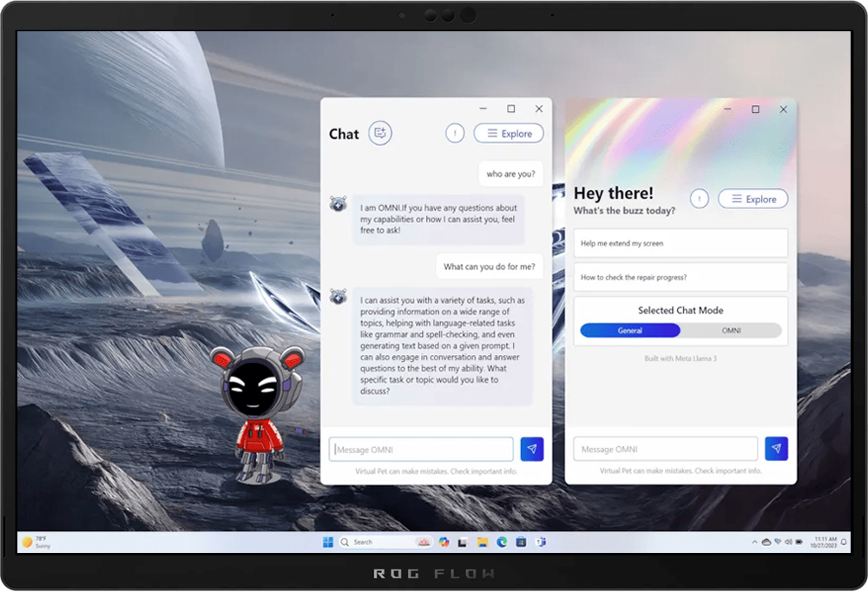Click the OMNI virtual pet character on desktop

(x=258, y=414)
